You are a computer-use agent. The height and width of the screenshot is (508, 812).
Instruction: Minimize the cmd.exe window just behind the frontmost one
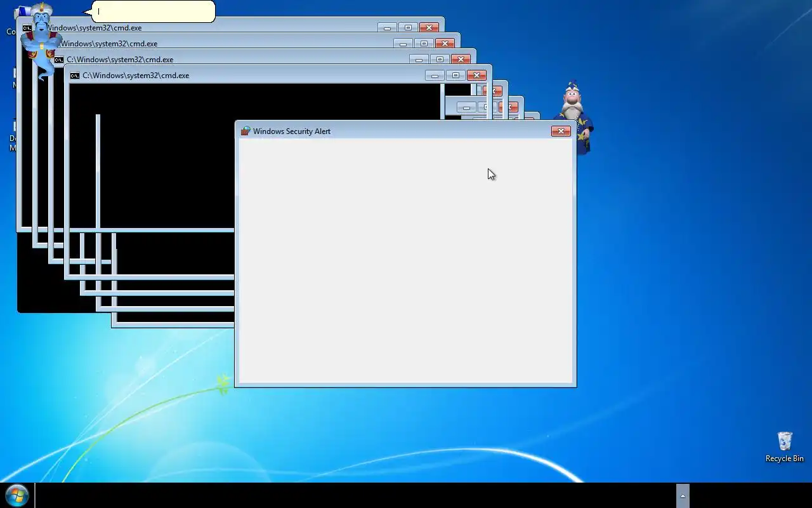click(x=419, y=60)
